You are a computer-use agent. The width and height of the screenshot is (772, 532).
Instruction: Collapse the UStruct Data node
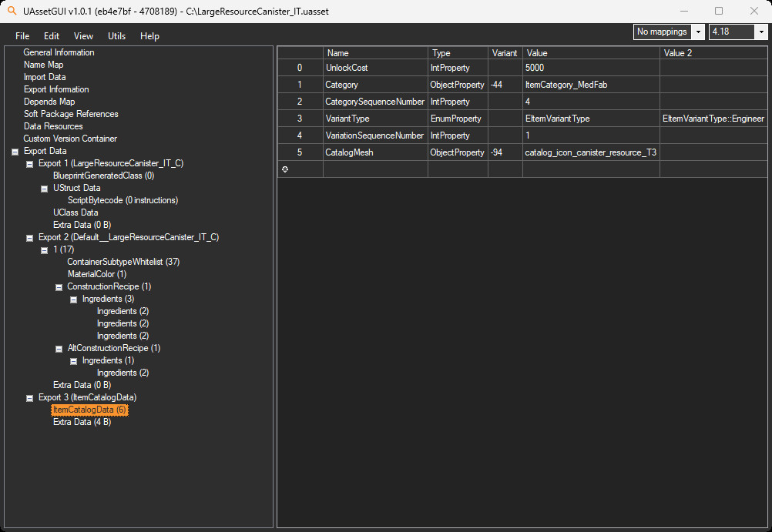(x=45, y=189)
